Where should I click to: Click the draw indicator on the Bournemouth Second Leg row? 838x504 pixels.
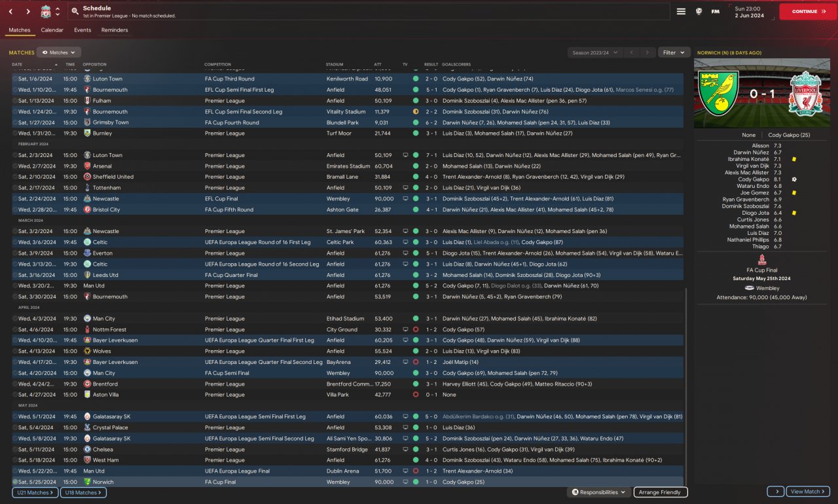click(x=416, y=111)
